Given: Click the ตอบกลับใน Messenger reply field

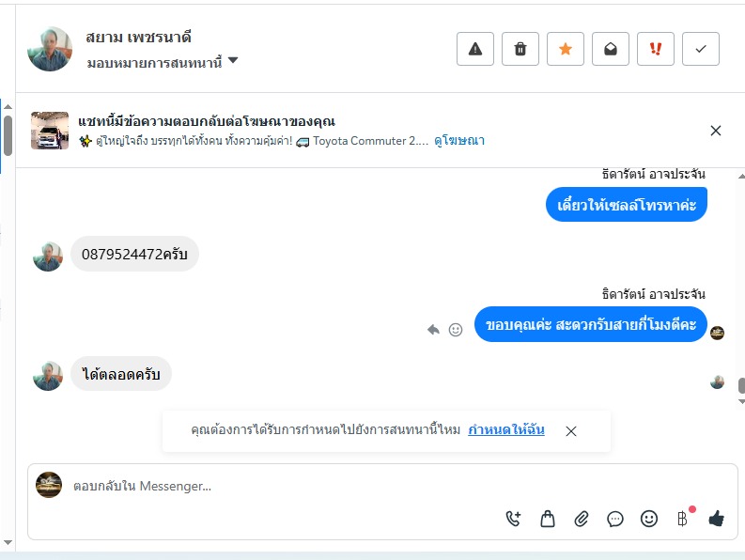Looking at the screenshot, I should point(282,486).
